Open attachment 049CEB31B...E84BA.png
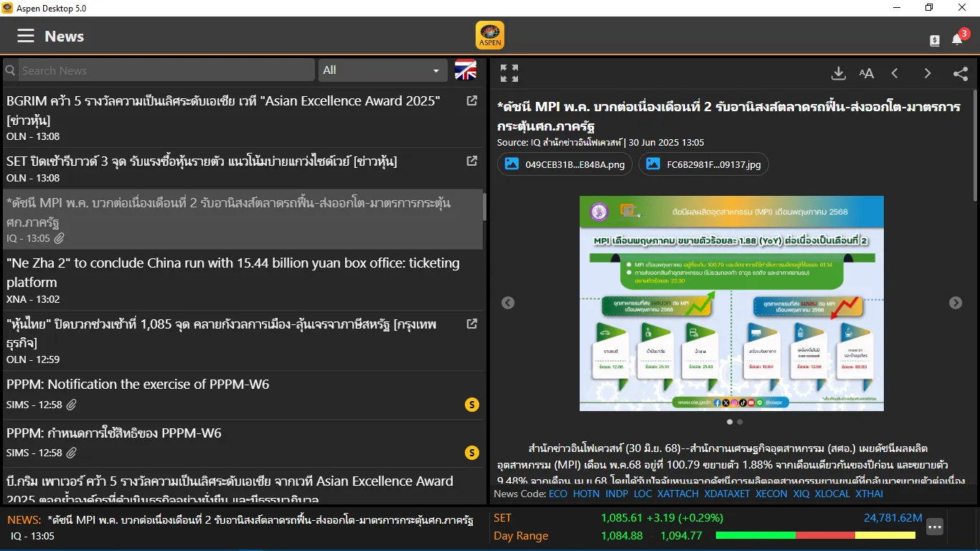980x551 pixels. [565, 164]
